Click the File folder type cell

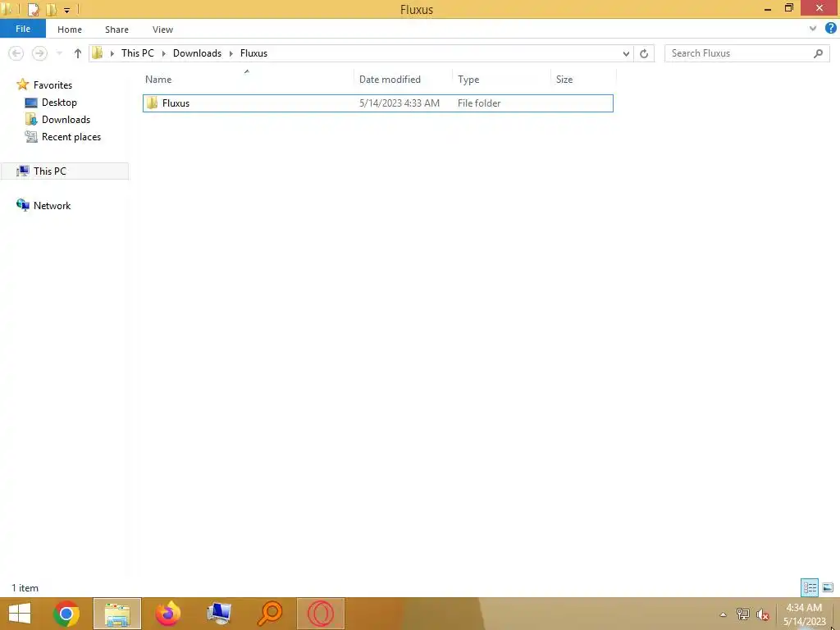tap(479, 103)
